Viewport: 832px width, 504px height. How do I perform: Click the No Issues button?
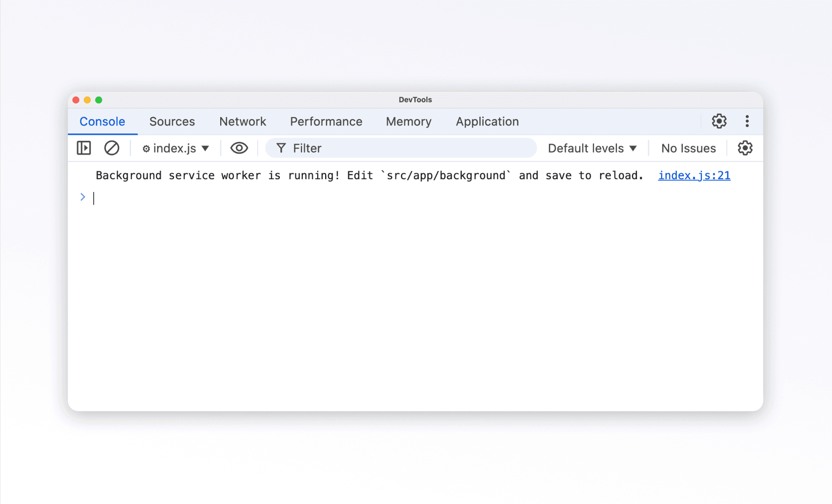pyautogui.click(x=688, y=148)
